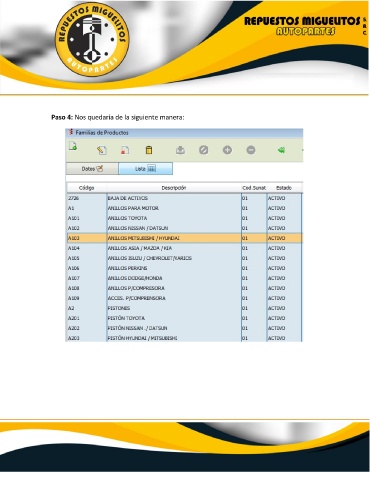Click the new record document icon
Image resolution: width=370 pixels, height=480 pixels.
pos(73,146)
